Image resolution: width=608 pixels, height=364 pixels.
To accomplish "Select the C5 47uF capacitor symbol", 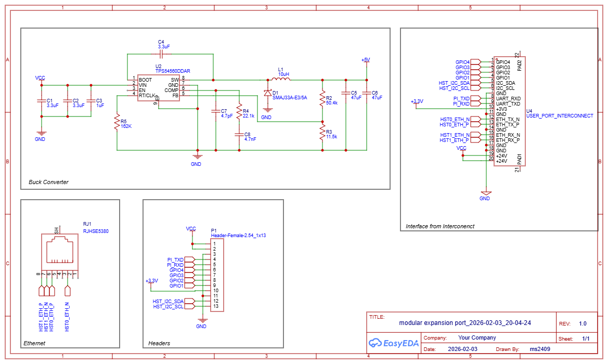I will [x=346, y=93].
